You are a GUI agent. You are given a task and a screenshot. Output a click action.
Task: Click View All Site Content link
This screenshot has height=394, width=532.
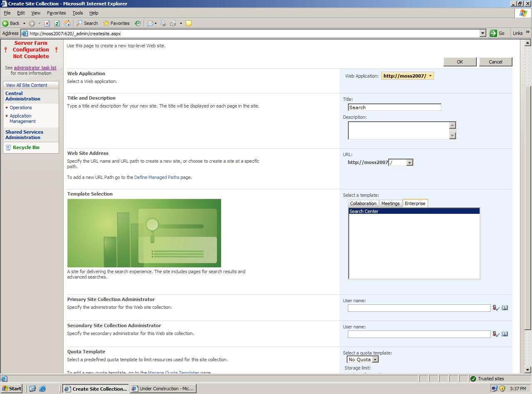(27, 85)
